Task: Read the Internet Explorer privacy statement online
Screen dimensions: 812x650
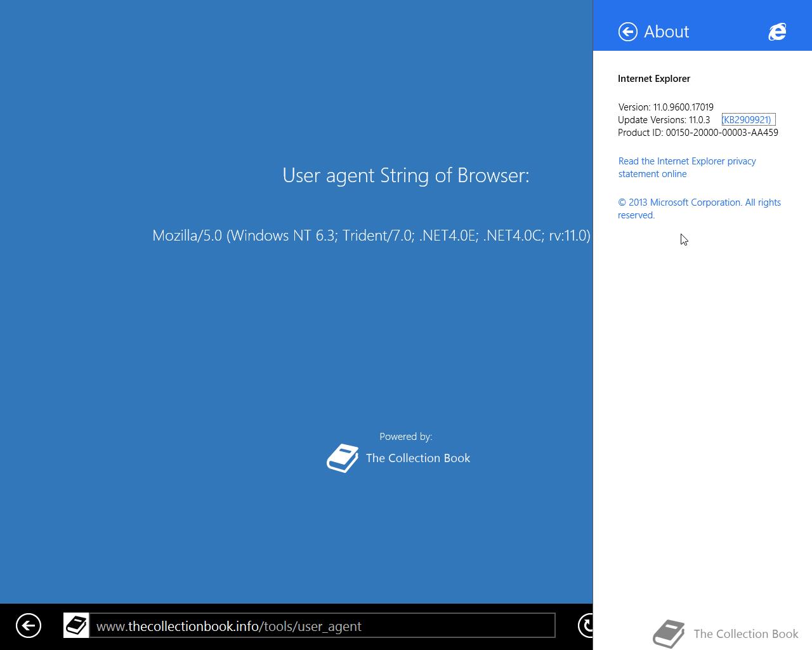Action: coord(687,168)
